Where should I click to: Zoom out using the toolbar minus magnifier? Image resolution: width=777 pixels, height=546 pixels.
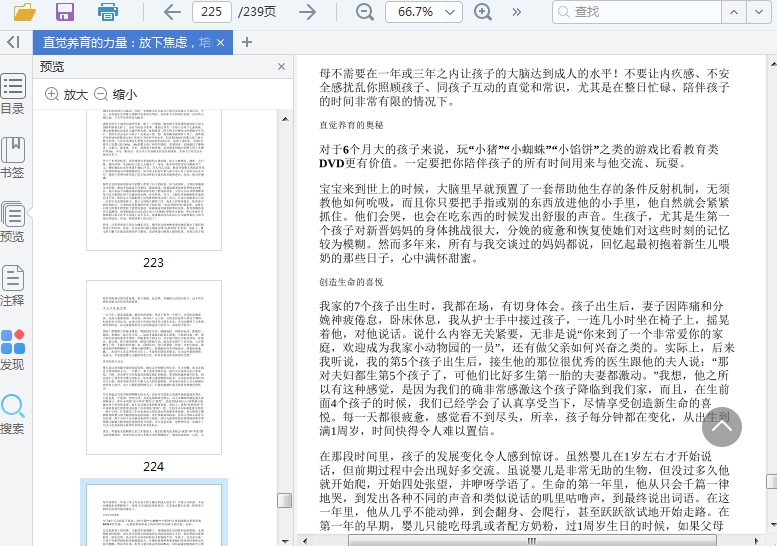tap(365, 12)
